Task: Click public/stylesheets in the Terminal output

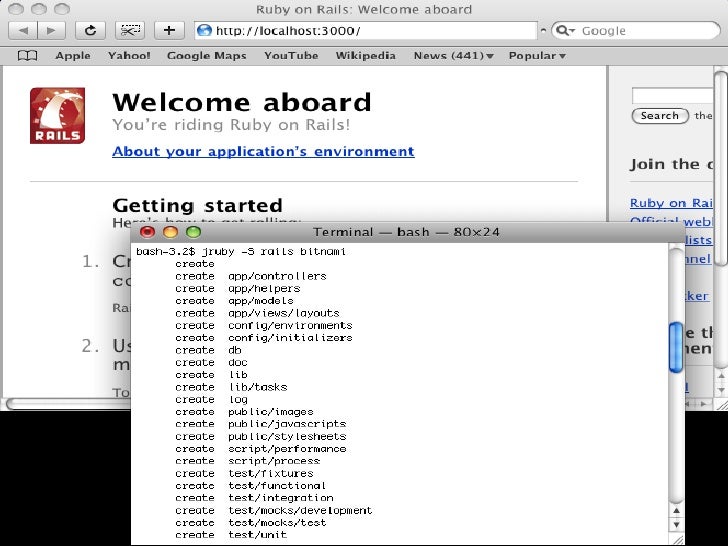Action: tap(287, 436)
